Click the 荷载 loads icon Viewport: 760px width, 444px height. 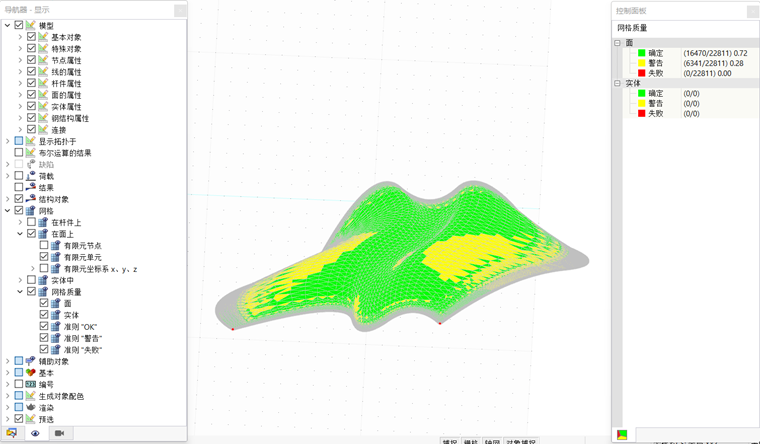pyautogui.click(x=31, y=176)
